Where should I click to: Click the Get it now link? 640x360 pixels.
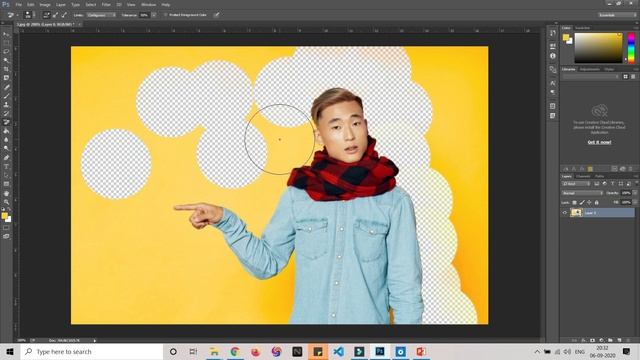599,142
